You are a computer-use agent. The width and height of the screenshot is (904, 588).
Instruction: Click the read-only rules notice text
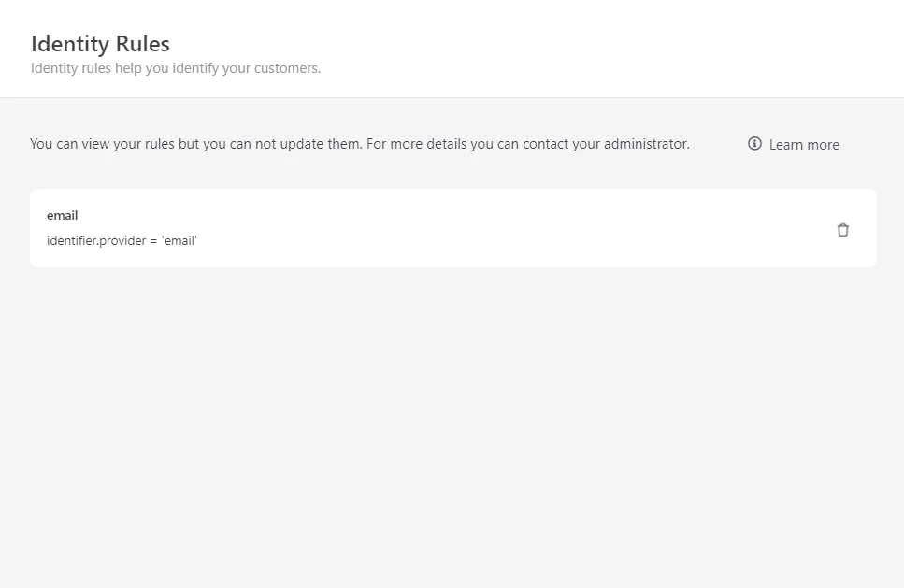pos(360,144)
